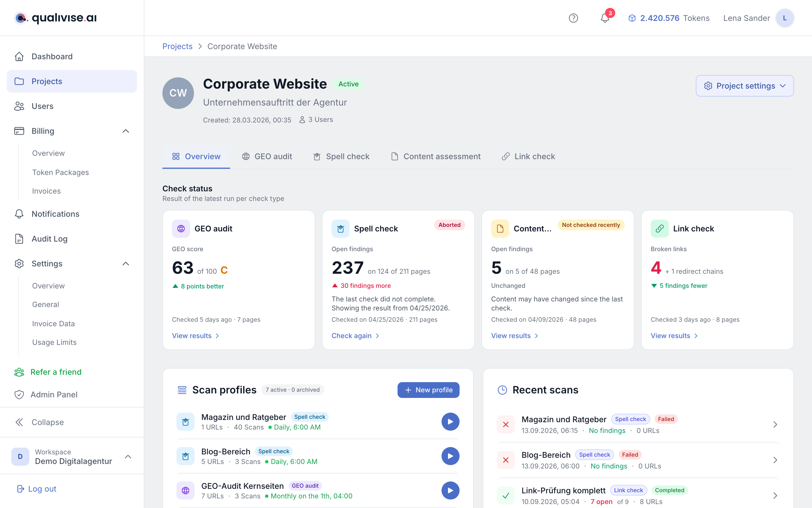The image size is (812, 508).
Task: View results of the GEO audit card
Action: [x=195, y=336]
